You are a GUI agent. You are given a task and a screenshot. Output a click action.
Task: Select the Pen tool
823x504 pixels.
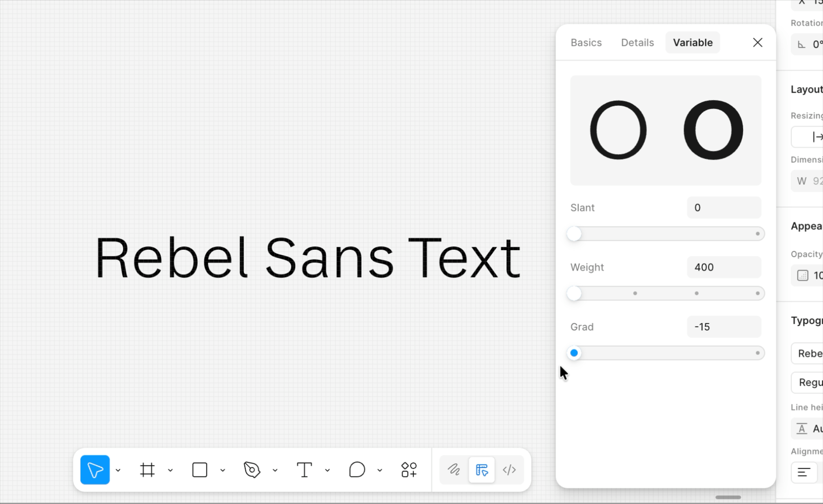(252, 470)
